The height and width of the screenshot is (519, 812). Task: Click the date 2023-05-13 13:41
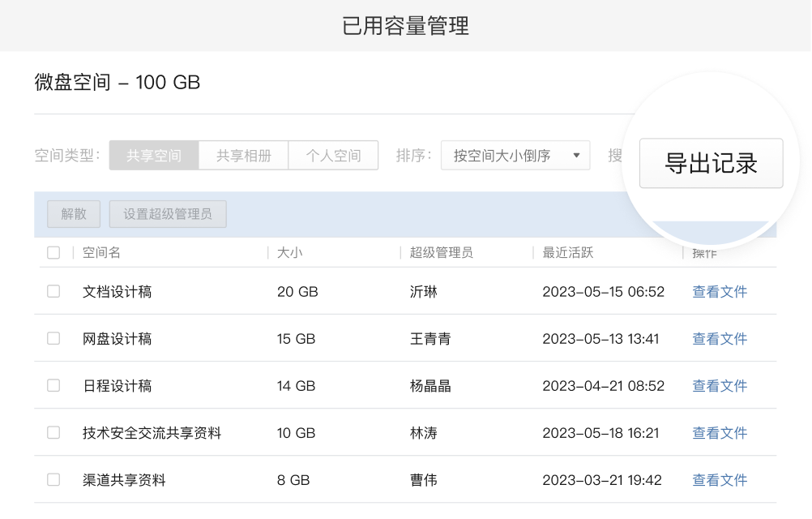[x=600, y=339]
